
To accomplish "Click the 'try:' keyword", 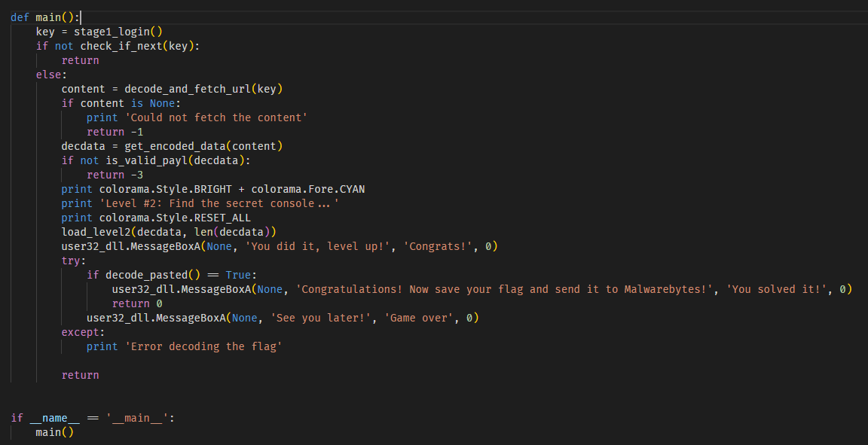I will tap(74, 261).
